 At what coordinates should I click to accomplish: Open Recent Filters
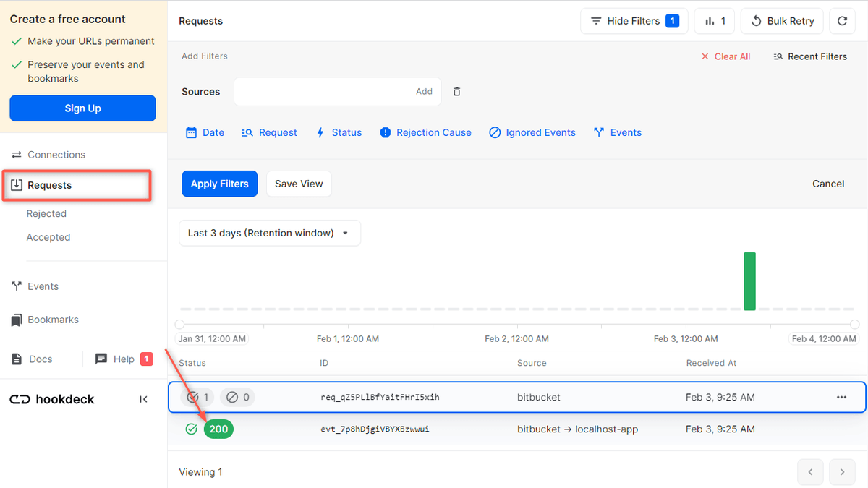pos(810,56)
